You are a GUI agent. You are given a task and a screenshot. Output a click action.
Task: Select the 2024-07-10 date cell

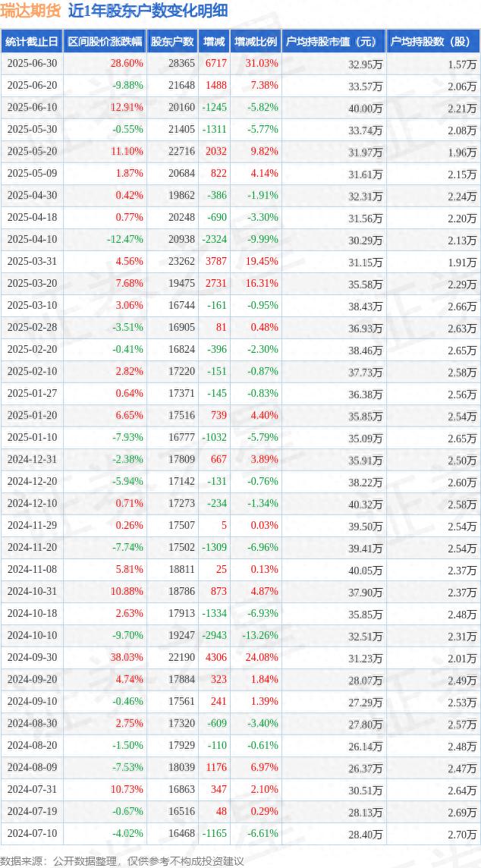coord(32,833)
